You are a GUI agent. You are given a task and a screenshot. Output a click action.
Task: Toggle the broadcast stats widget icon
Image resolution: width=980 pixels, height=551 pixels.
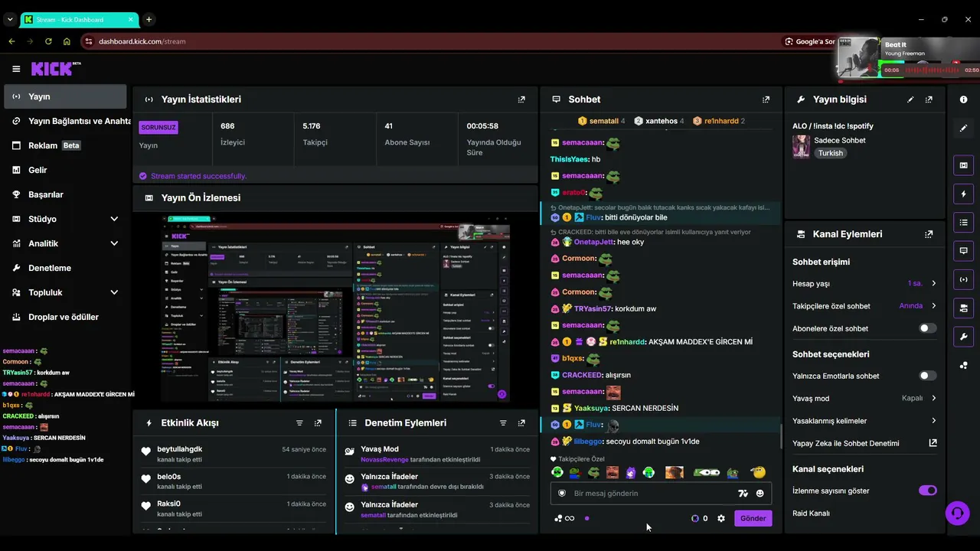click(x=963, y=279)
